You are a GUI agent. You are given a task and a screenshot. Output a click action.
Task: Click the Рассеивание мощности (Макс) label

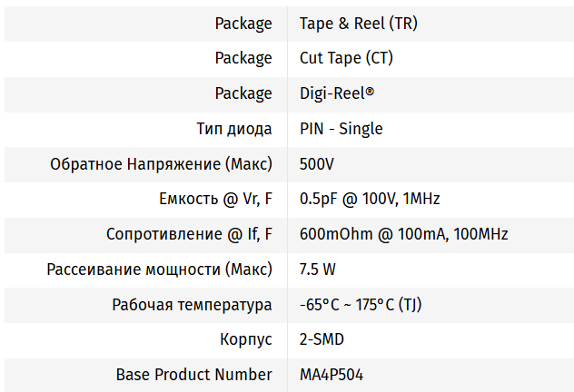pyautogui.click(x=159, y=269)
